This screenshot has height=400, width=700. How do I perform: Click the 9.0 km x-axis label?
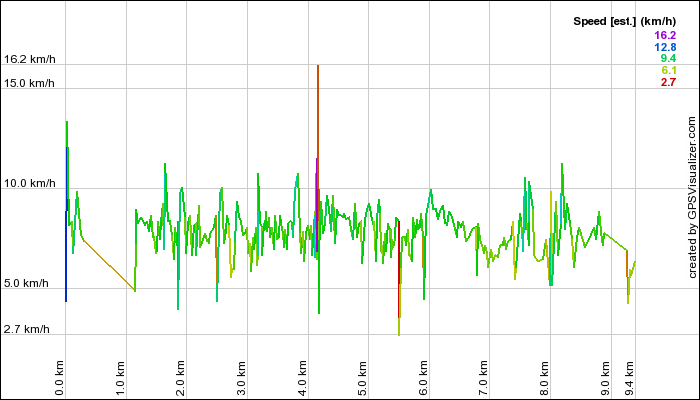(605, 379)
